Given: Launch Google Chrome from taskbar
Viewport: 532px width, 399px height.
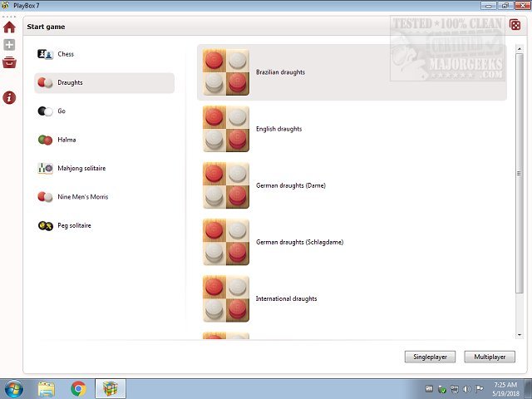Looking at the screenshot, I should pyautogui.click(x=78, y=389).
